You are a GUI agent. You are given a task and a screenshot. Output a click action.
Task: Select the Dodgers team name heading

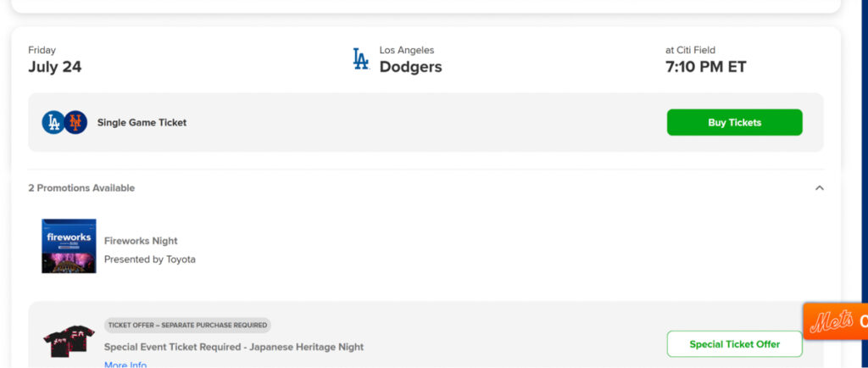[411, 67]
